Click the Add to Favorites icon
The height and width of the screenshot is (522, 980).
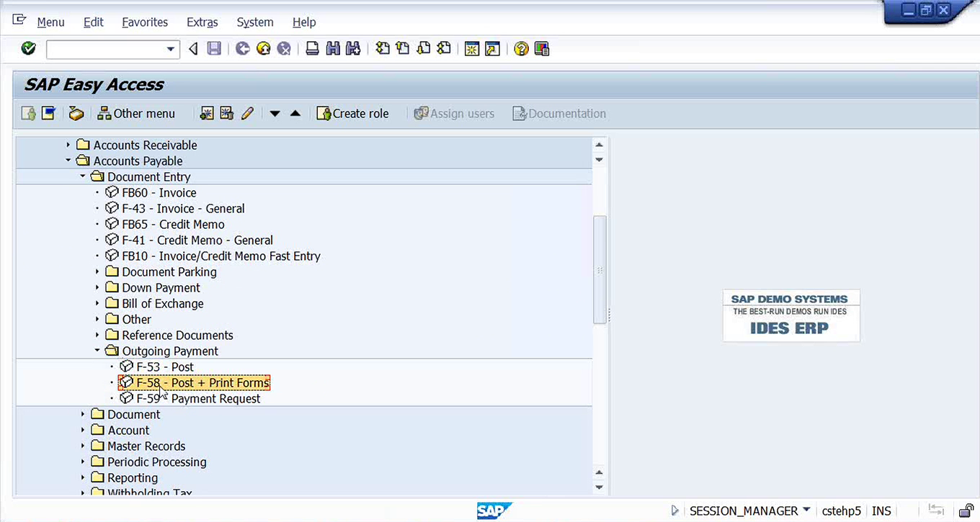[207, 113]
